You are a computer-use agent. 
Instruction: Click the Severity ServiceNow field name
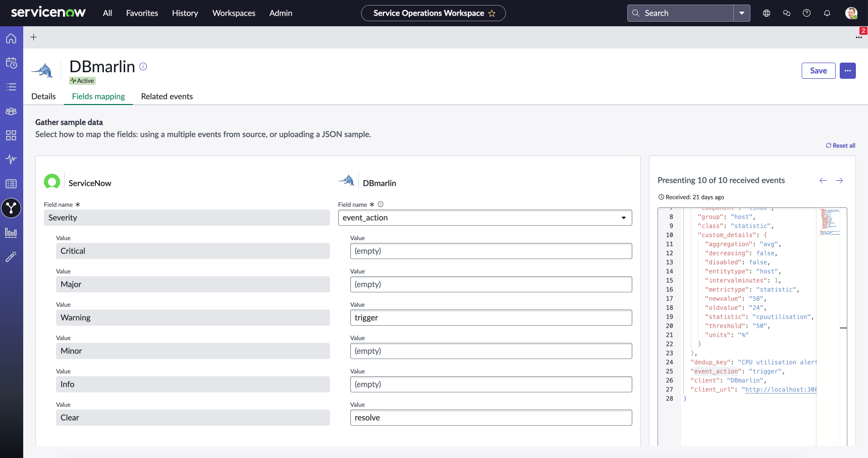click(187, 218)
